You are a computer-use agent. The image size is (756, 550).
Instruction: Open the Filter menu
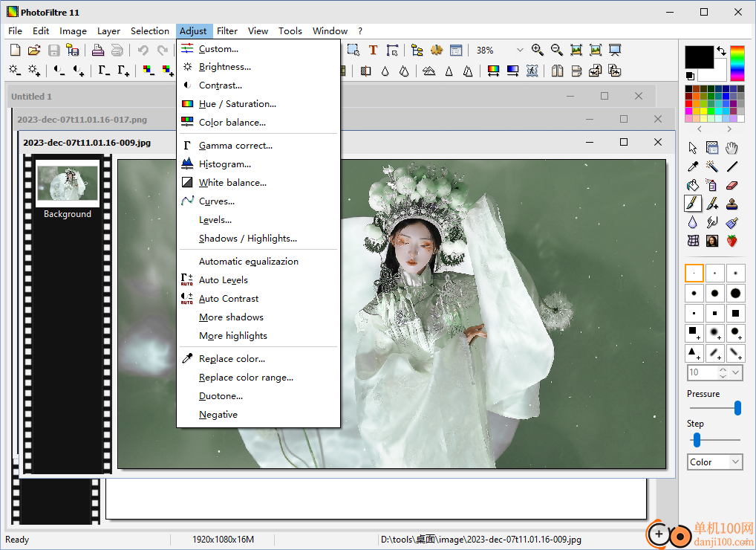click(227, 31)
